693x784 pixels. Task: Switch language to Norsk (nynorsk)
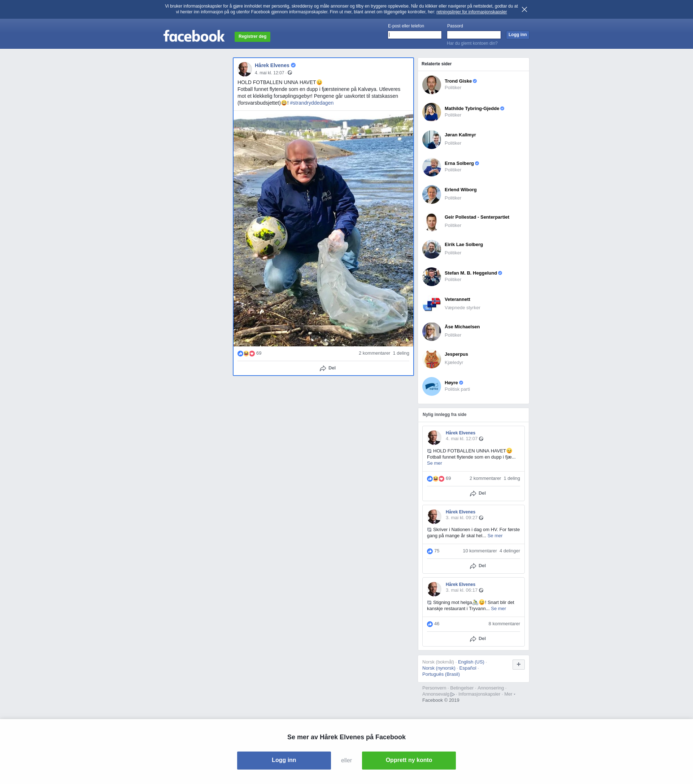439,668
